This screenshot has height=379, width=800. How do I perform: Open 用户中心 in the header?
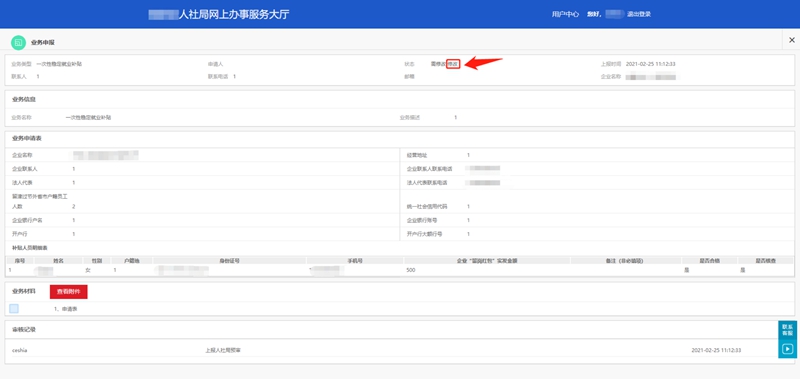pos(565,14)
